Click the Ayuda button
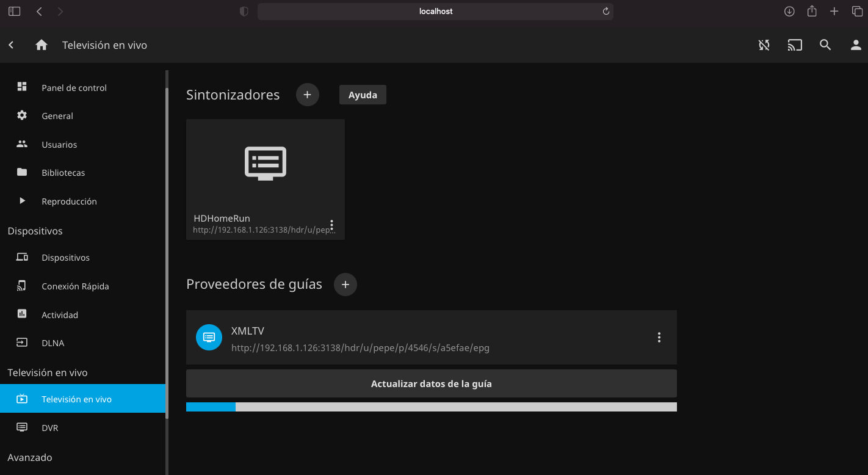This screenshot has width=868, height=475. (363, 95)
